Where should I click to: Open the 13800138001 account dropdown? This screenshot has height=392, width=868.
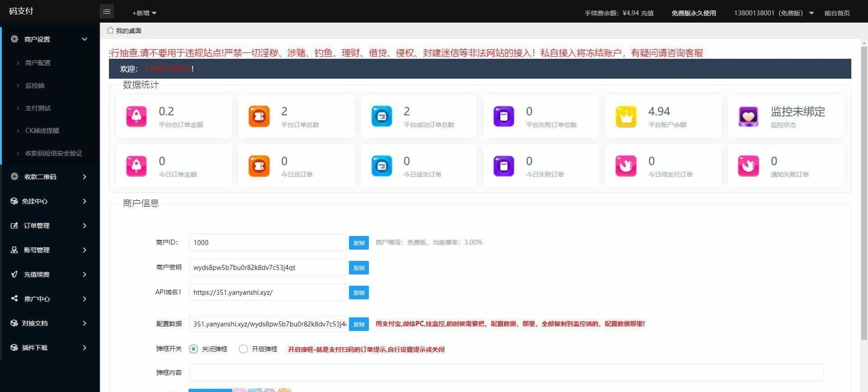coord(774,13)
